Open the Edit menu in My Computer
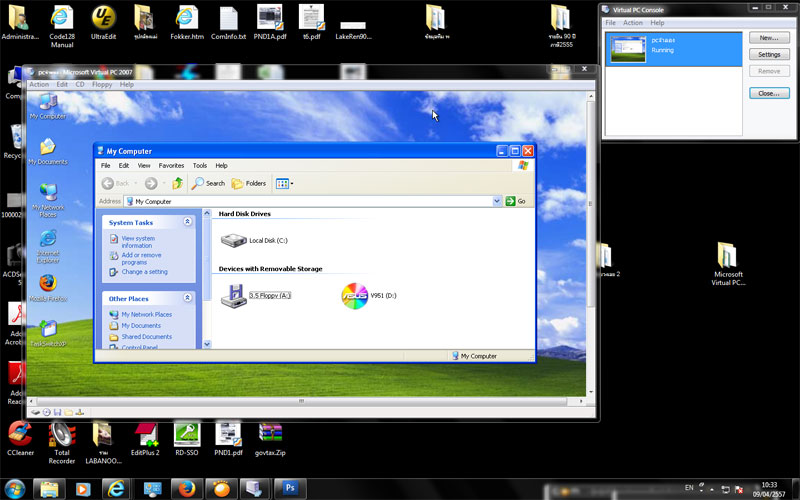The image size is (800, 500). pyautogui.click(x=124, y=165)
